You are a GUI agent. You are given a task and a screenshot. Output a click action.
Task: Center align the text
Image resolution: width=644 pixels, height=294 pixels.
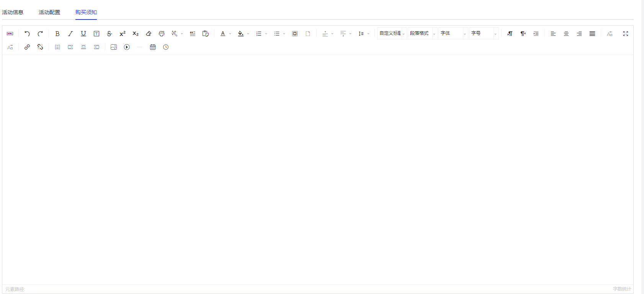[566, 34]
